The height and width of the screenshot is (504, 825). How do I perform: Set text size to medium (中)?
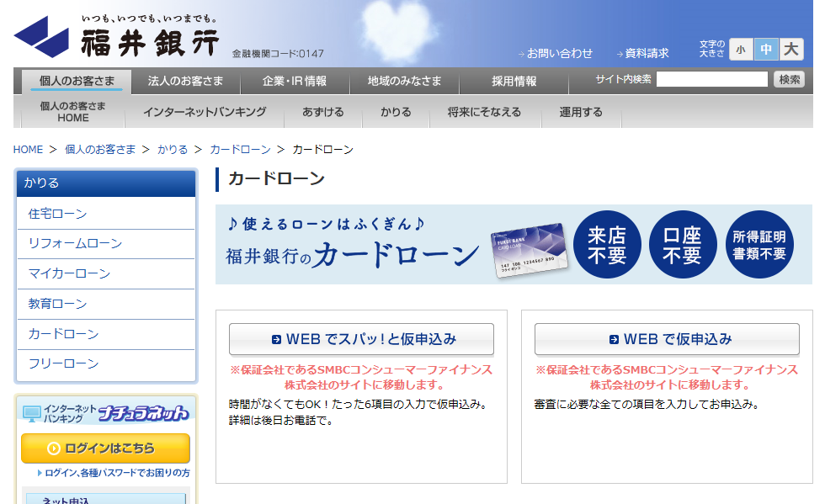pyautogui.click(x=766, y=50)
